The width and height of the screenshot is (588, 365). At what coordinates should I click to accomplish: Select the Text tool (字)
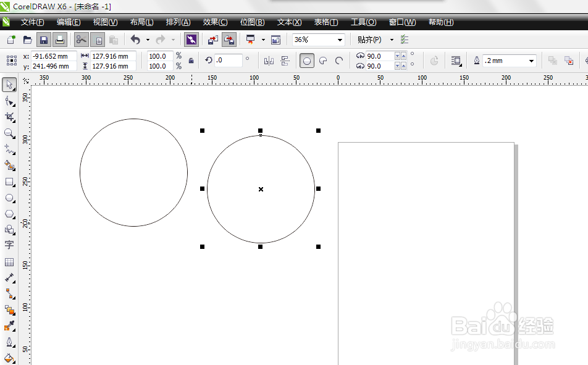(9, 245)
